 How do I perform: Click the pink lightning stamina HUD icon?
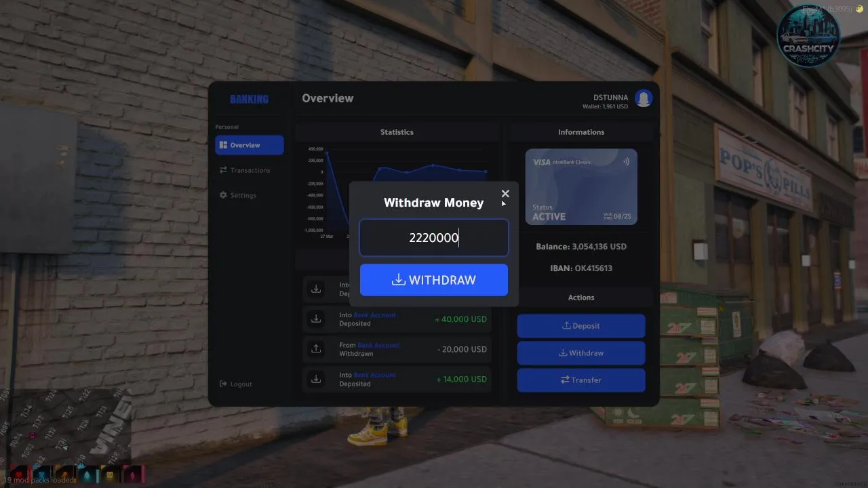[133, 474]
